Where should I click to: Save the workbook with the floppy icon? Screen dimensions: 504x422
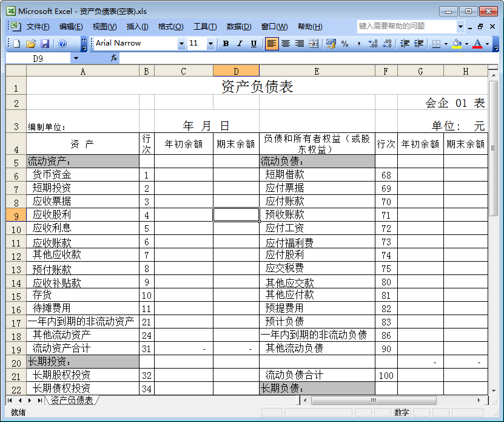coord(45,44)
